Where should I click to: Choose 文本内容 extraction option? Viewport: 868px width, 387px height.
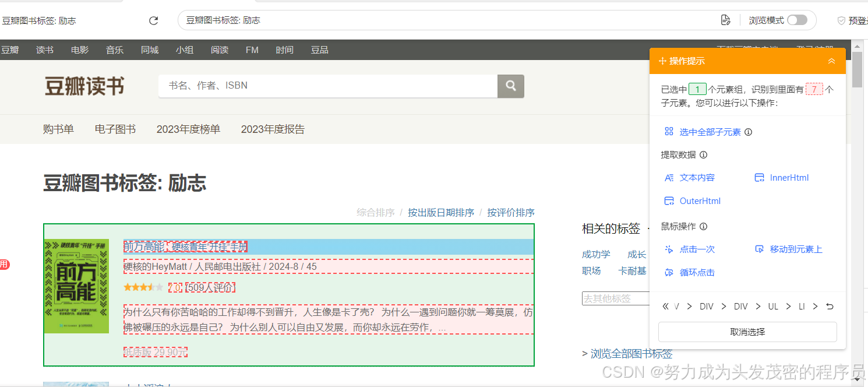click(690, 178)
